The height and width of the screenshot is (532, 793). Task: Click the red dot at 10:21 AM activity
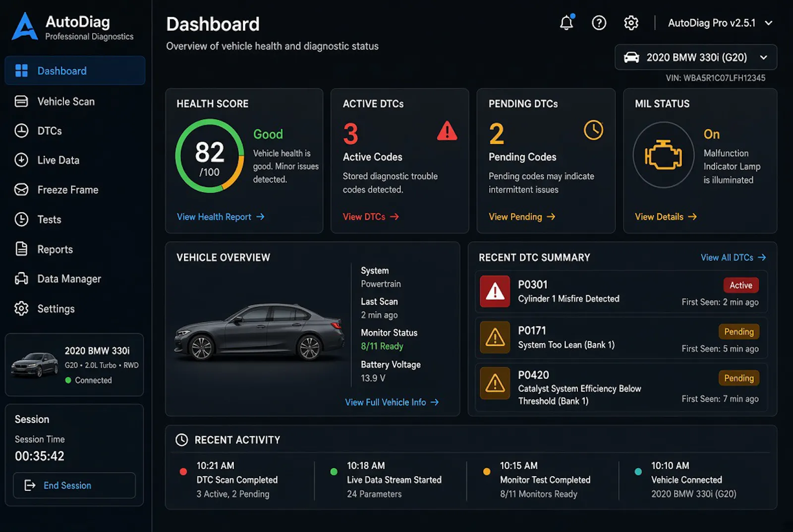[183, 472]
